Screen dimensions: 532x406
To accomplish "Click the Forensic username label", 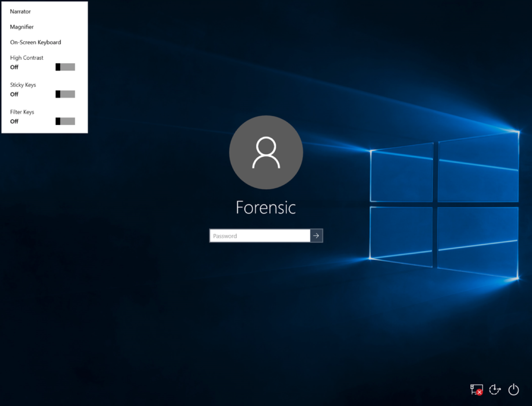I will tap(266, 208).
